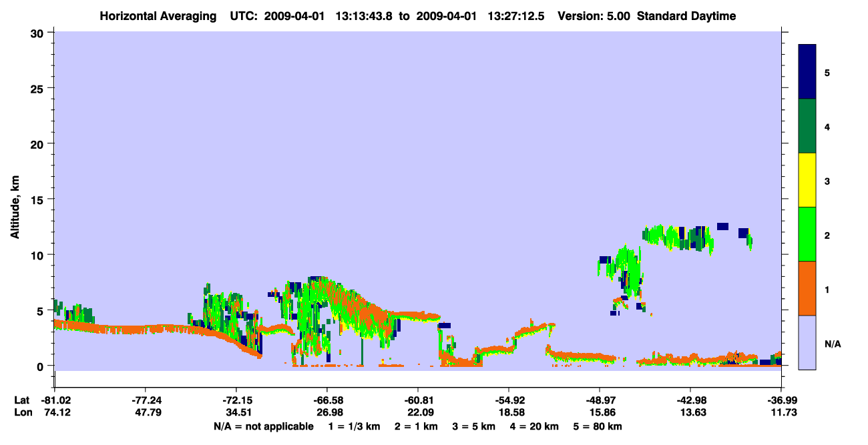Click the "Standard Daytime" text

[x=686, y=16]
